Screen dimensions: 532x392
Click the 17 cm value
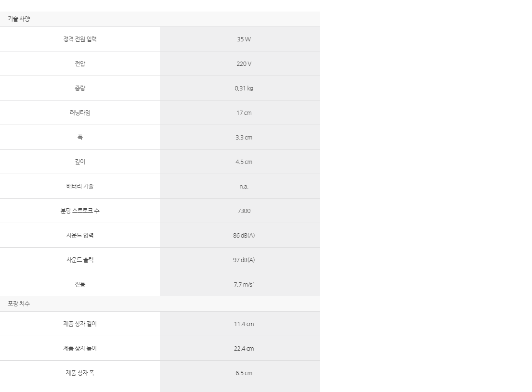(x=244, y=113)
